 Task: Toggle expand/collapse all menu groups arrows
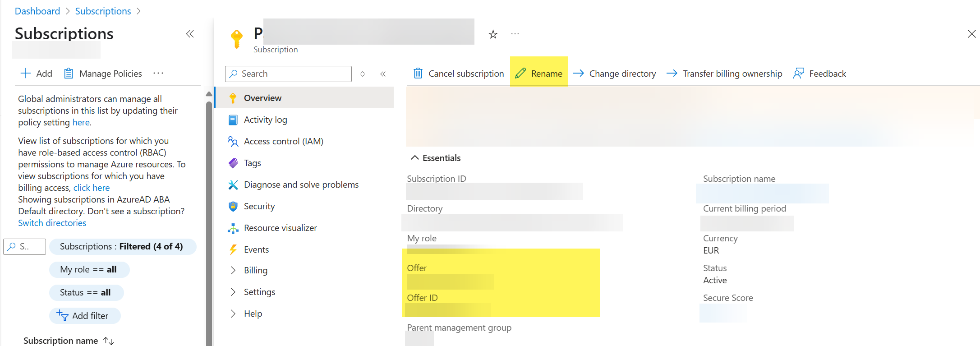(363, 74)
